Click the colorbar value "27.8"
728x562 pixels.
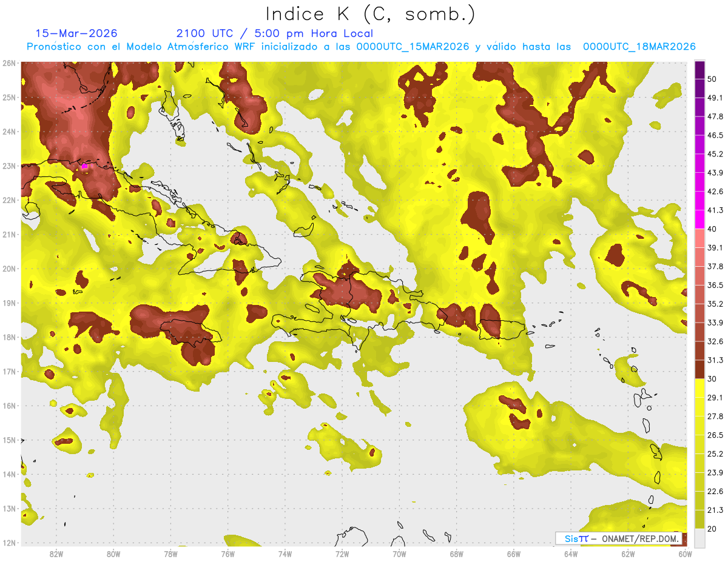(715, 416)
